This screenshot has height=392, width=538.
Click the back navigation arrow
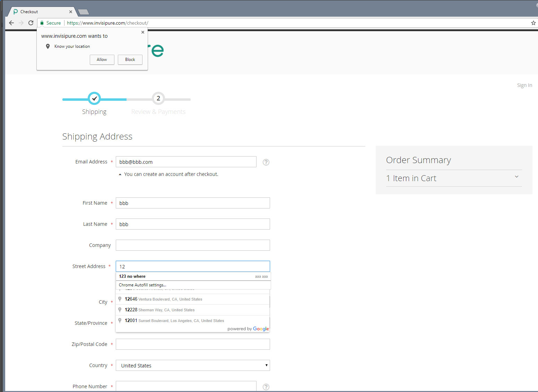tap(11, 23)
